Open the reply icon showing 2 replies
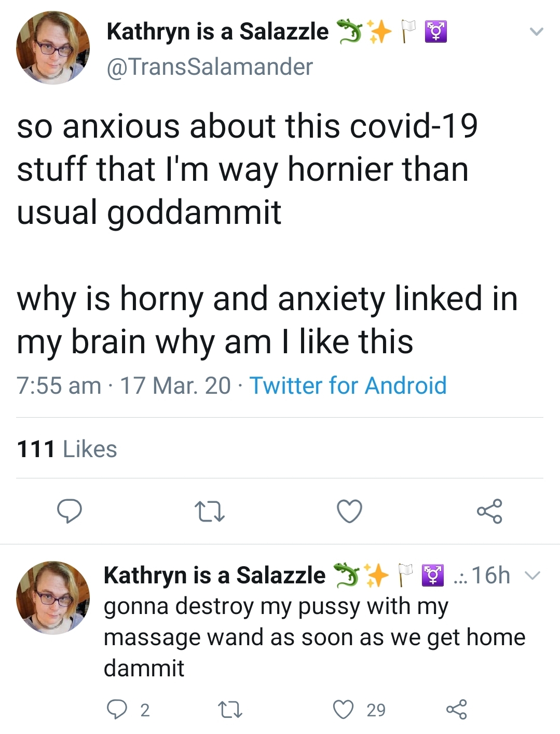 coord(128,710)
